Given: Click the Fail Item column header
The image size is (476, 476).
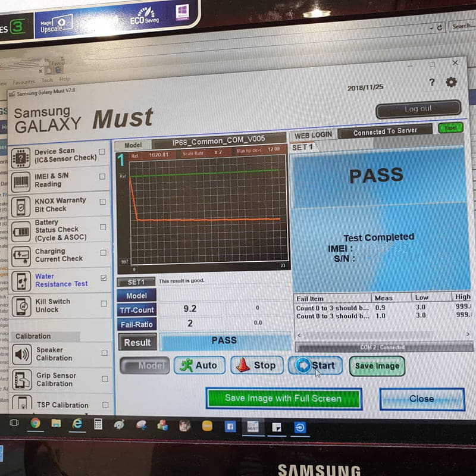Looking at the screenshot, I should (333, 299).
